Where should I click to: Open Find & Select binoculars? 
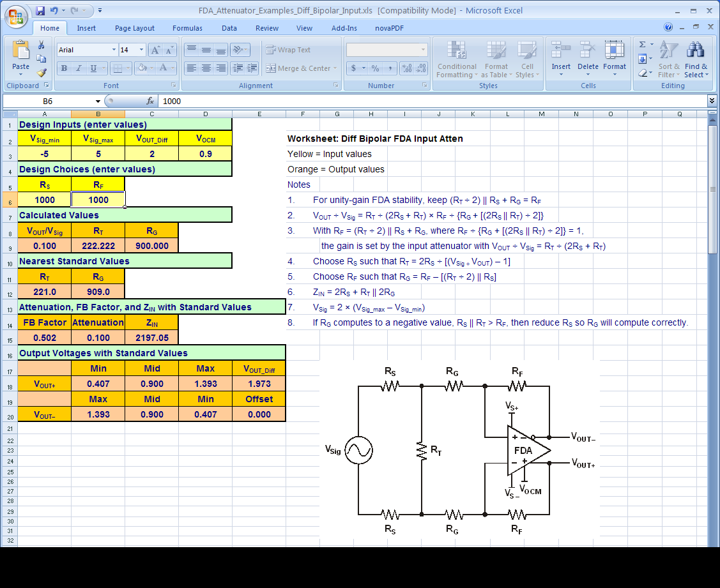coord(695,51)
